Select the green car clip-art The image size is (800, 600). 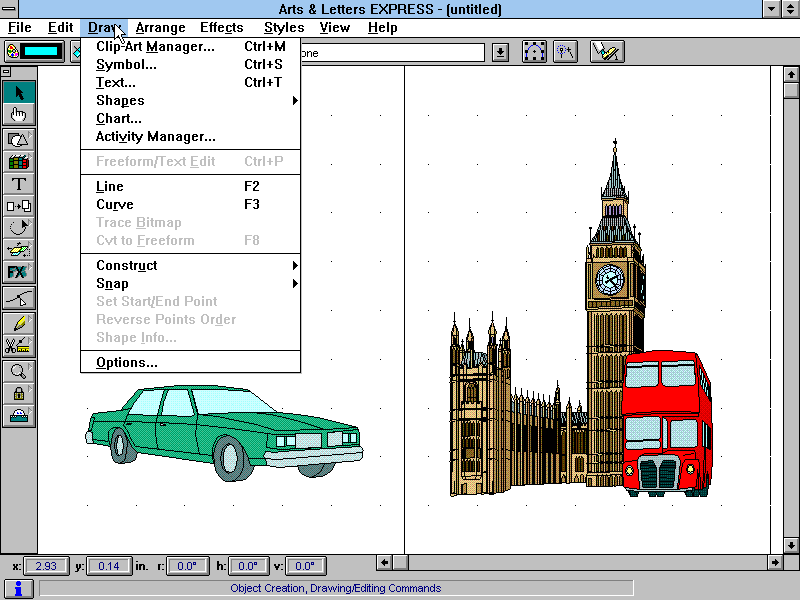pyautogui.click(x=223, y=433)
